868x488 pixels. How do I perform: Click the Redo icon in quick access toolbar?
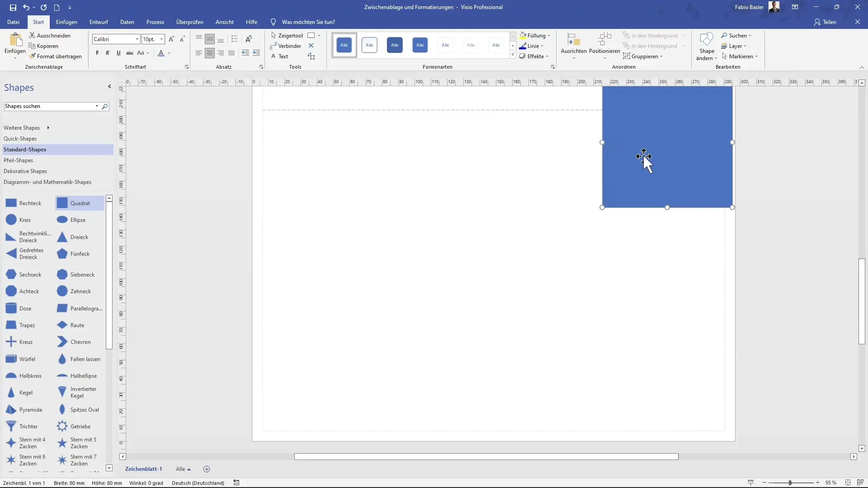click(x=43, y=7)
